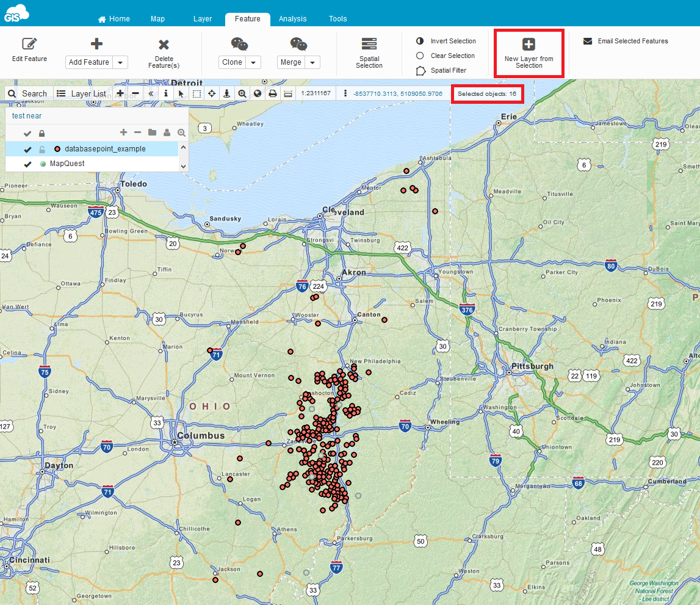Select the MapQuest layer row

(92, 164)
